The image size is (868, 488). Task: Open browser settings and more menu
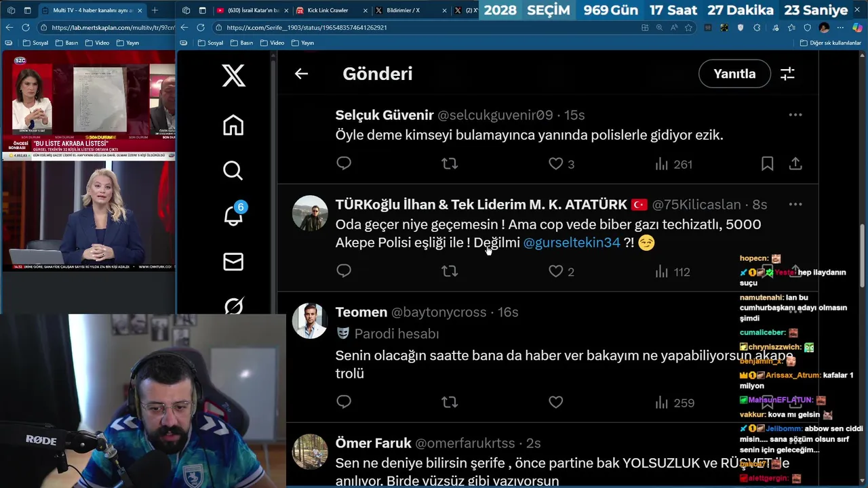pyautogui.click(x=841, y=28)
